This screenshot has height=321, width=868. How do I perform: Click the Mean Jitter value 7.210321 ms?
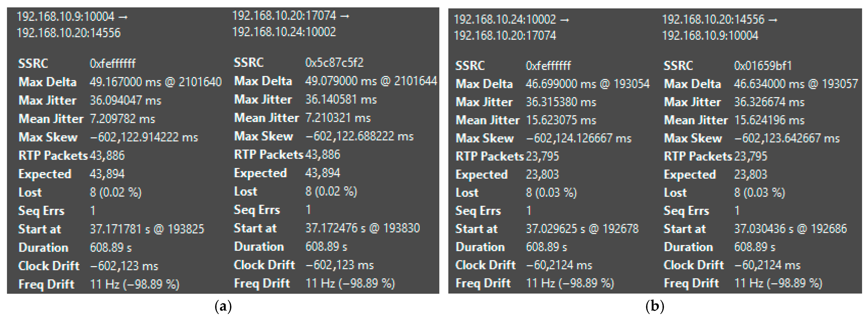[338, 118]
